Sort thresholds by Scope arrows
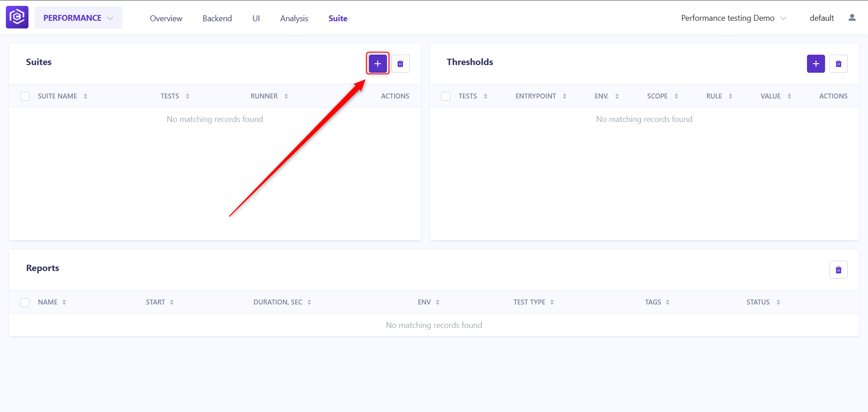Screen dimensions: 868x412 [676, 96]
